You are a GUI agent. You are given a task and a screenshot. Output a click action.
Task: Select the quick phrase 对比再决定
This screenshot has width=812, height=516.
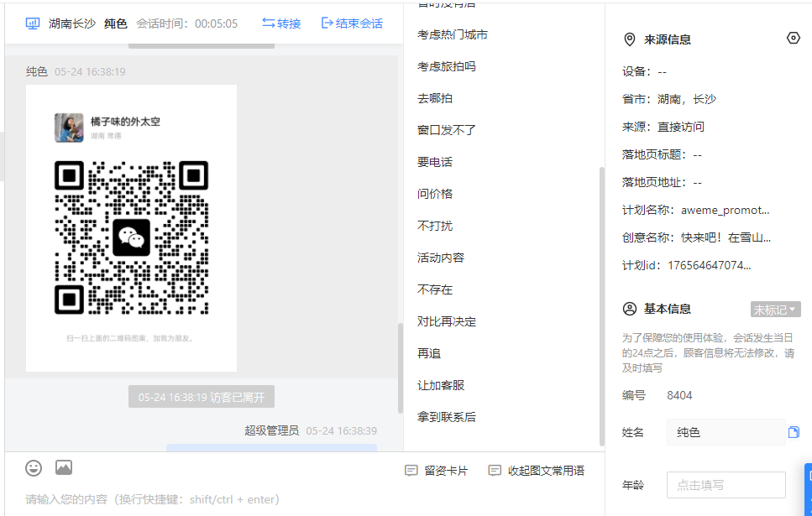(x=447, y=321)
